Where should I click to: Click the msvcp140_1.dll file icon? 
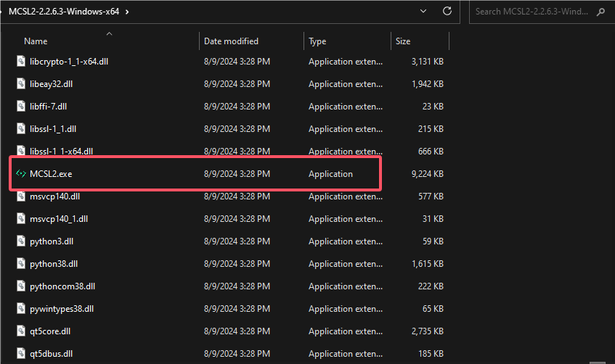point(21,219)
